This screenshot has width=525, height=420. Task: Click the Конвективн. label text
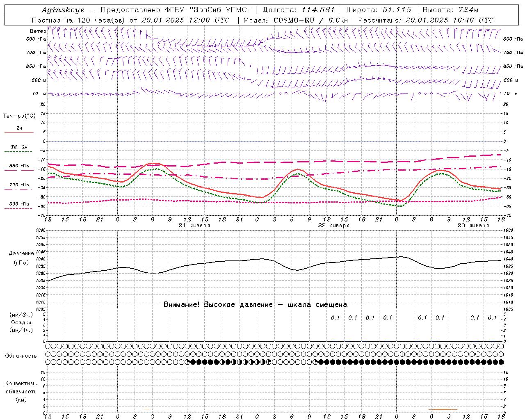point(21,383)
